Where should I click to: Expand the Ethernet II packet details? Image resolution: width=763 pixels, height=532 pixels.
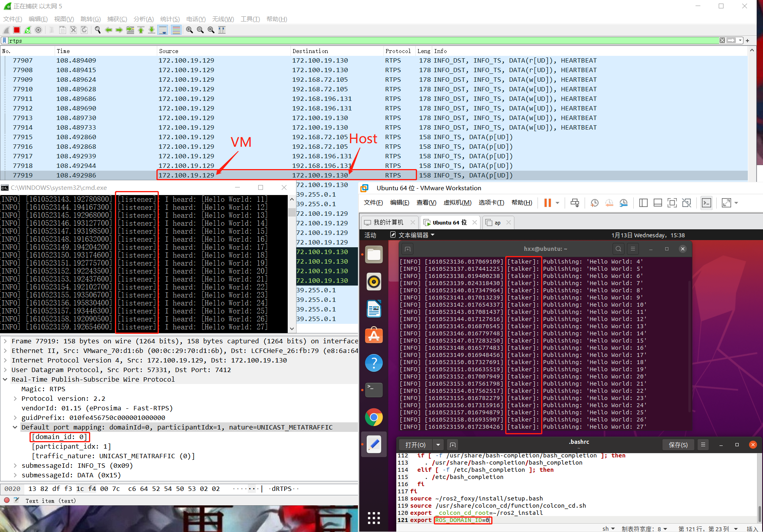(5, 351)
